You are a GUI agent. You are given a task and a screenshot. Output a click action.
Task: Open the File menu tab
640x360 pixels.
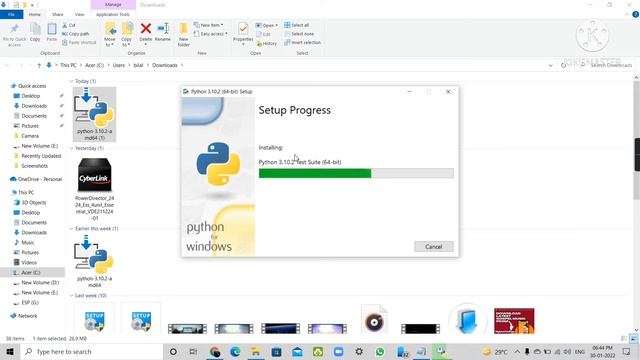(x=11, y=14)
